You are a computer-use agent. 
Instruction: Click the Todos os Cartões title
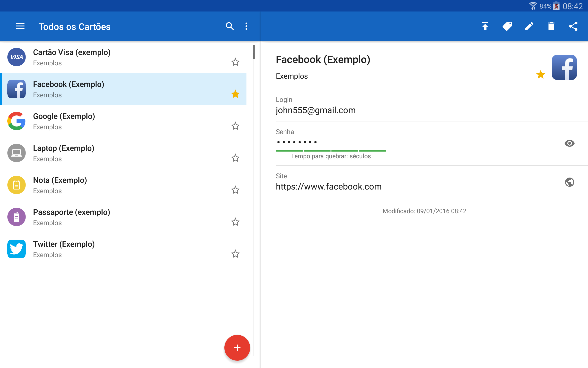74,26
